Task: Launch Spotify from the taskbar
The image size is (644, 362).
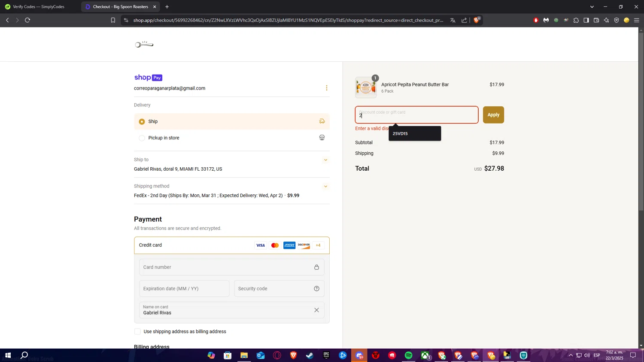Action: [x=408, y=356]
